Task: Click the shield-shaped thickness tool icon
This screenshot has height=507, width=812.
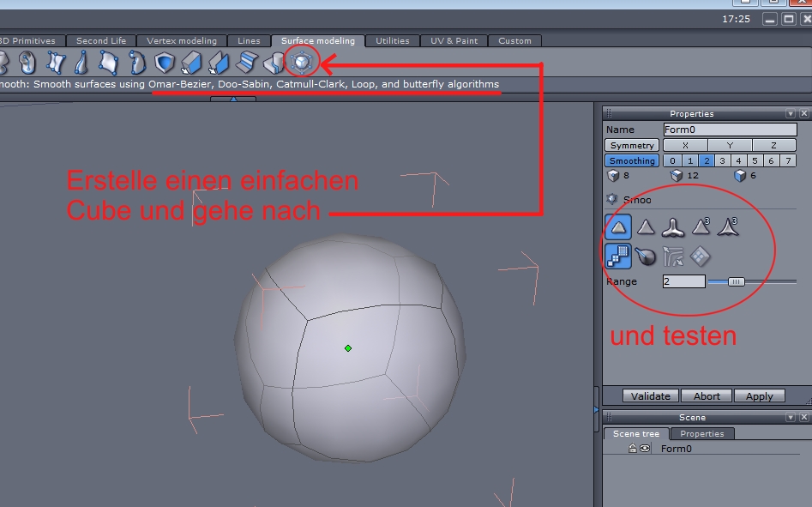Action: [x=165, y=63]
